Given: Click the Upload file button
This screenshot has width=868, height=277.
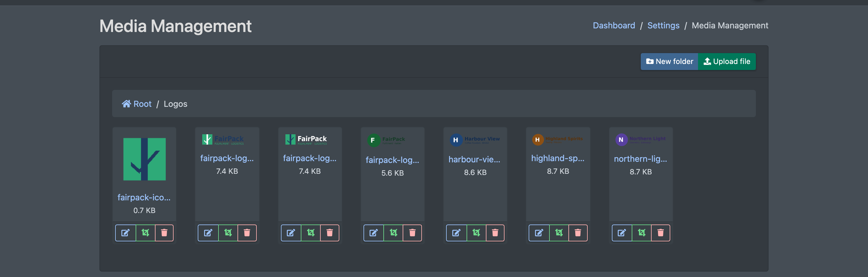Looking at the screenshot, I should pyautogui.click(x=727, y=62).
